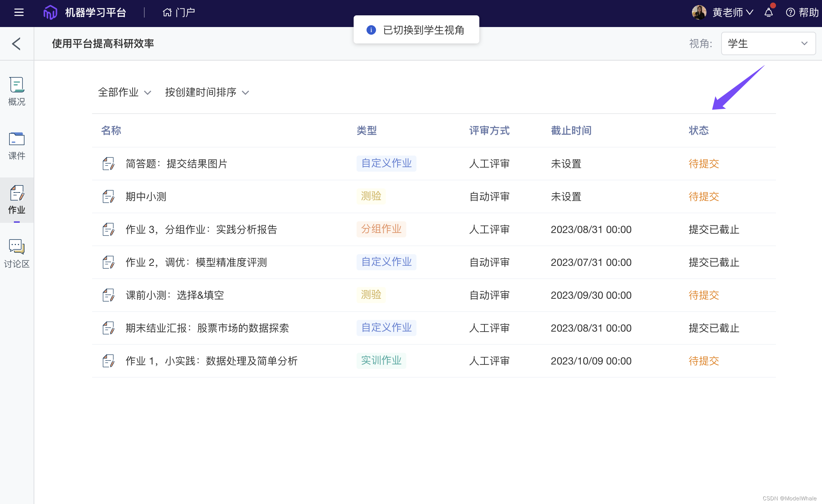Open 简答题：提交结果图片 assignment
The width and height of the screenshot is (822, 504).
pyautogui.click(x=176, y=164)
